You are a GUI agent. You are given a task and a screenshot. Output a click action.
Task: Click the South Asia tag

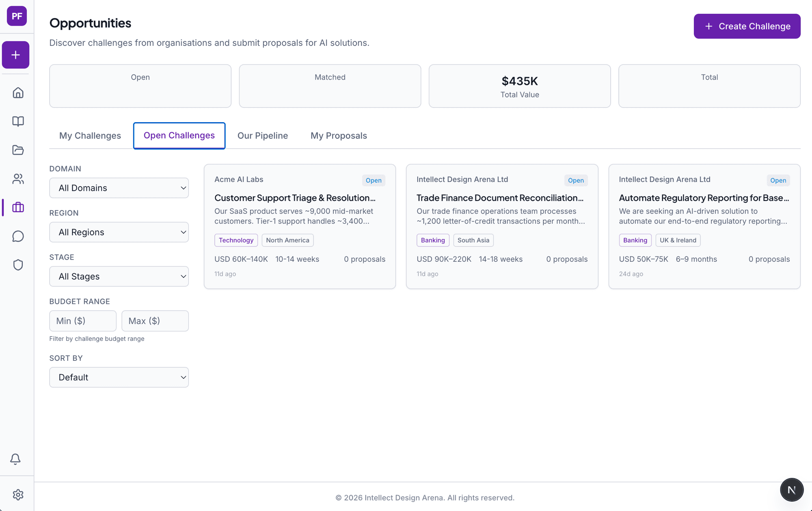[x=473, y=240]
